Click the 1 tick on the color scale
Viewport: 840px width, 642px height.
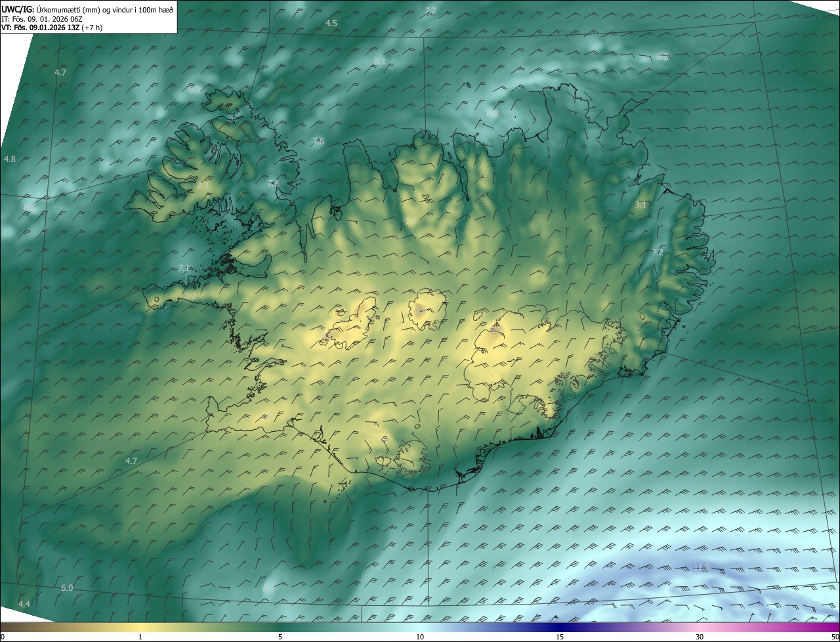tap(140, 637)
